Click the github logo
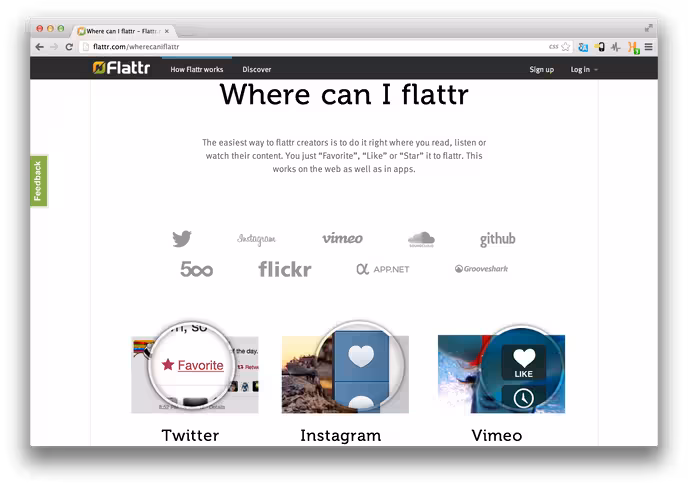688x488 pixels. click(498, 239)
